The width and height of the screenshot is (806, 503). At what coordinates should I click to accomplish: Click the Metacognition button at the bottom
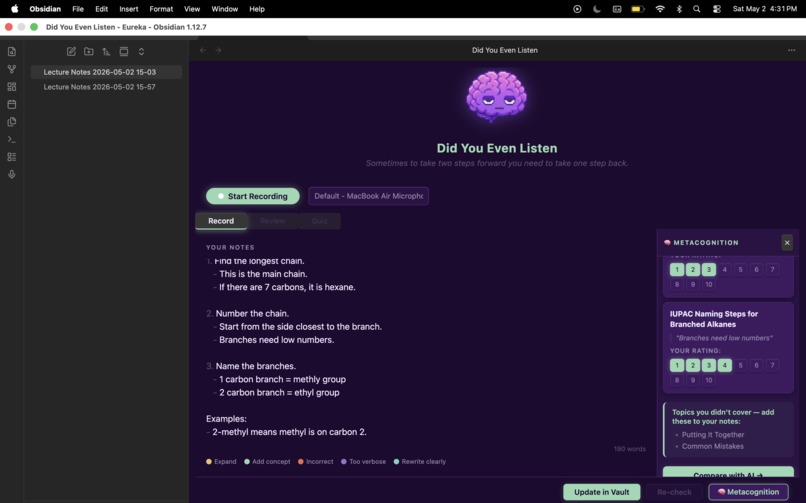pos(748,492)
